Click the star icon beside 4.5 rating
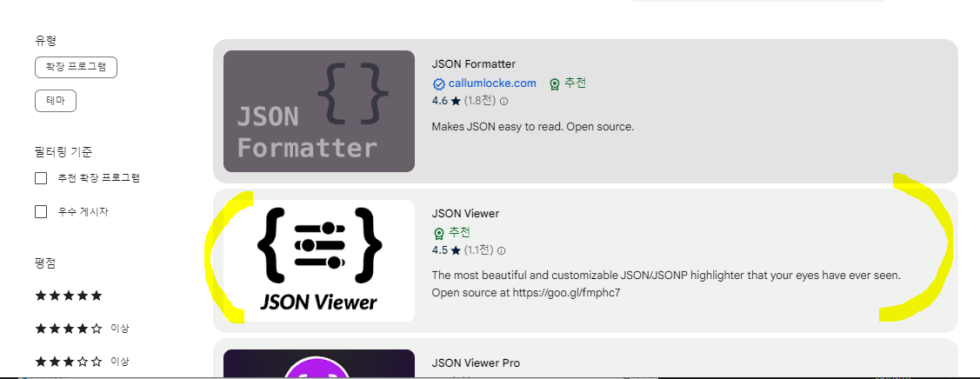The height and width of the screenshot is (379, 980). point(456,250)
